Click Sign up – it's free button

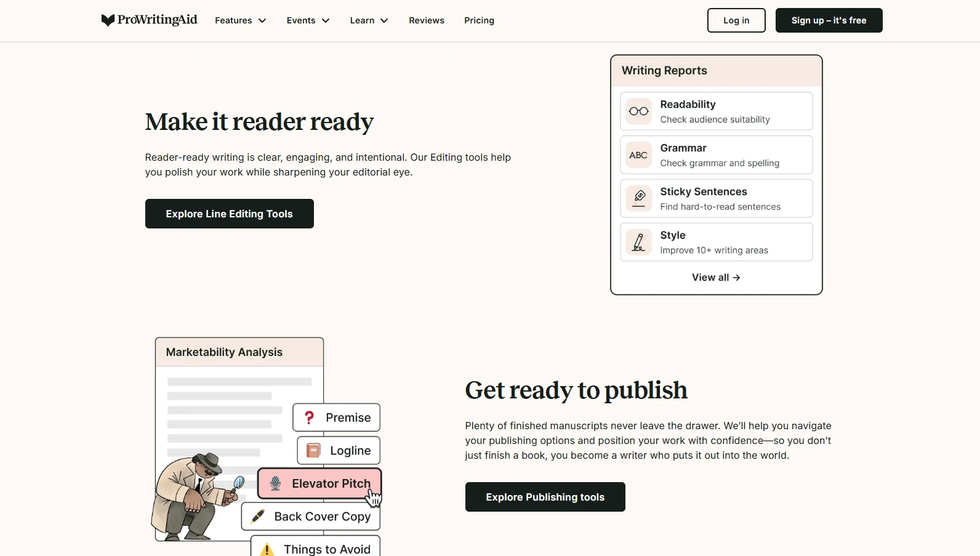[829, 20]
